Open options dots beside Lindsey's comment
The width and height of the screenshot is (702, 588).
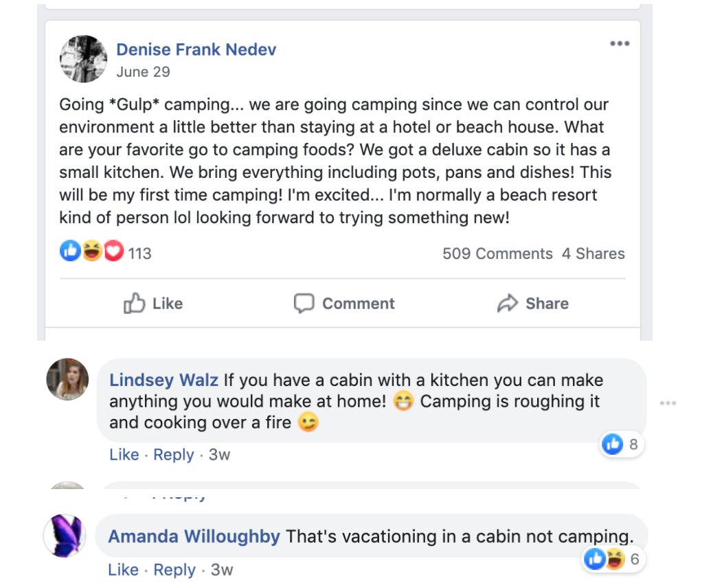tap(668, 403)
